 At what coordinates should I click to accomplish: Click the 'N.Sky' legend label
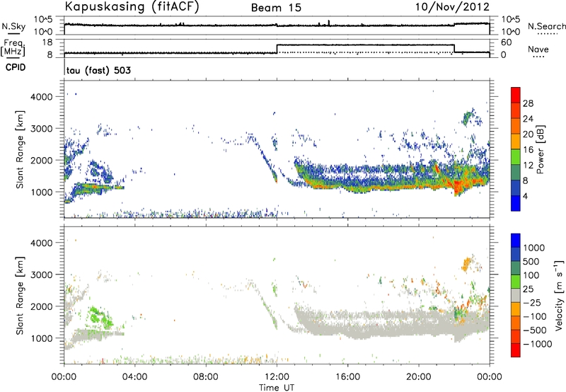coord(13,26)
